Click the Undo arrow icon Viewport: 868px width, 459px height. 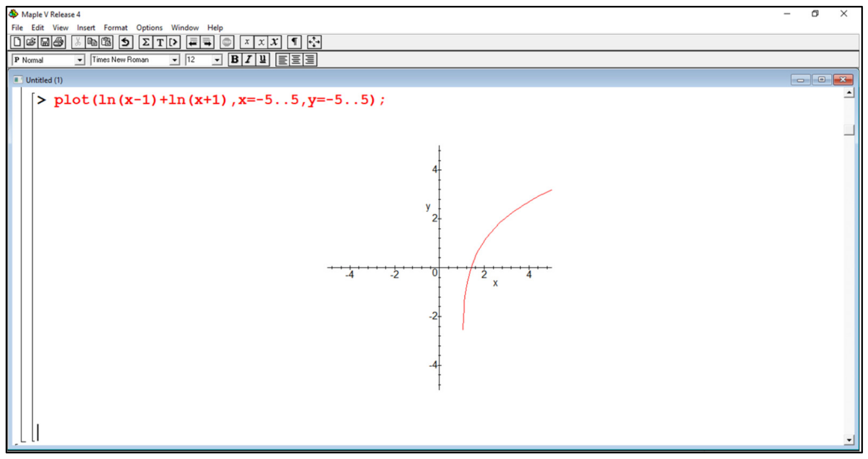(125, 42)
